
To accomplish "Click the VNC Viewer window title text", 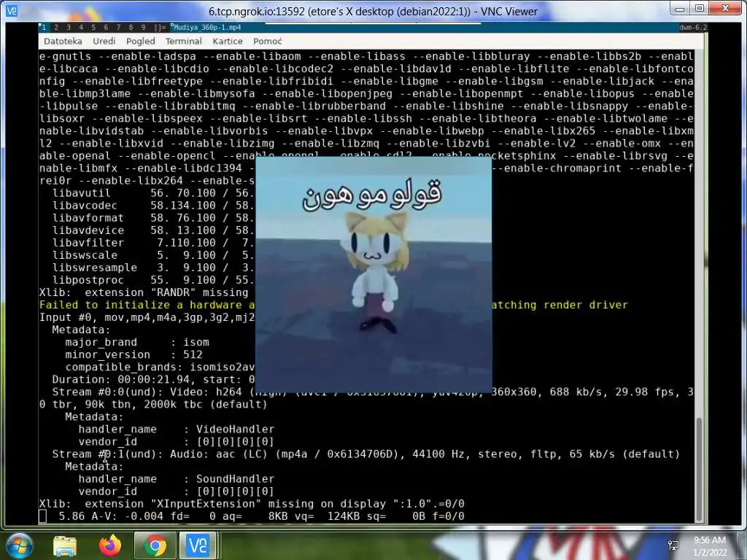I will coord(373,12).
